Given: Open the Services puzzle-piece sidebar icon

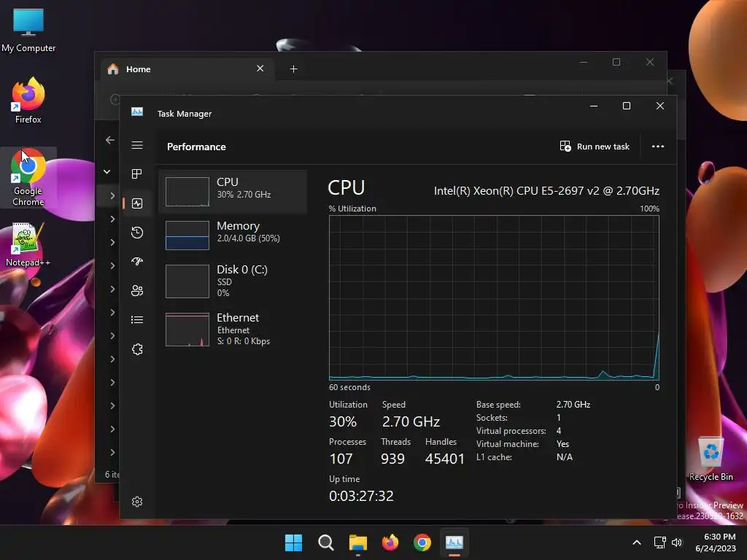Looking at the screenshot, I should pyautogui.click(x=137, y=349).
